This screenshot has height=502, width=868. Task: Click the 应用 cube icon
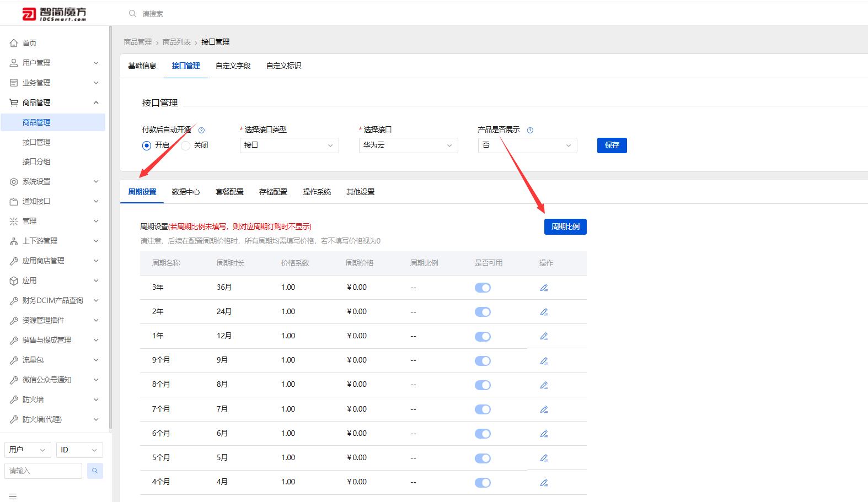14,281
